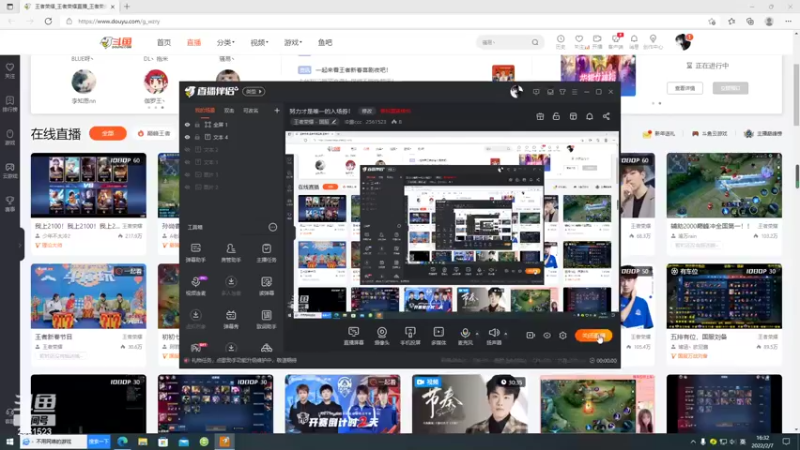800x450 pixels.
Task: Toggle the lock on the 文本 4 source
Action: click(197, 137)
